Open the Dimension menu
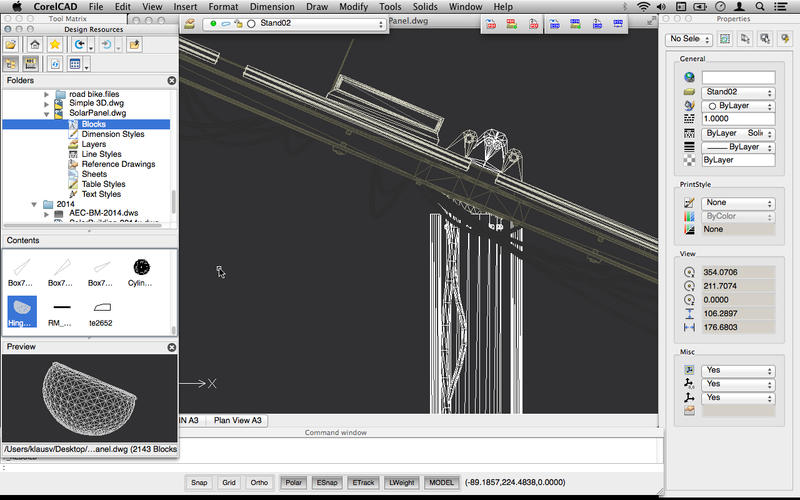Viewport: 800px width, 500px height. [272, 6]
